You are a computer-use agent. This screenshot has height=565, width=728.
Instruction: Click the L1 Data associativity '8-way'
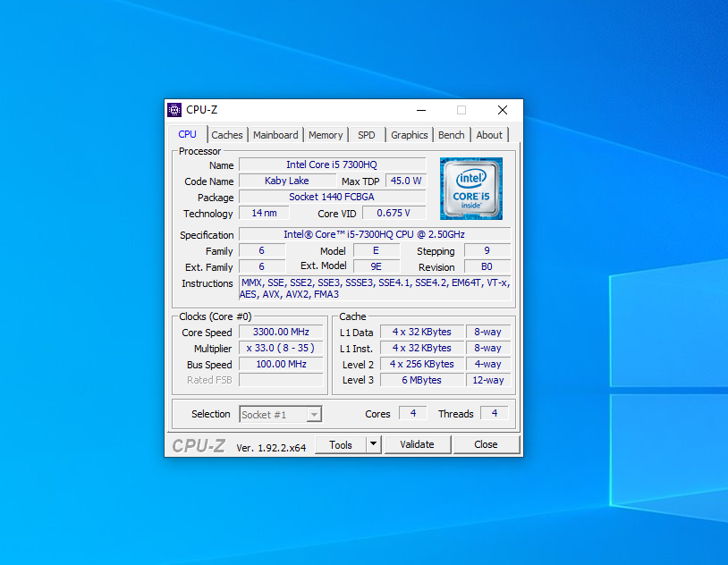point(488,332)
